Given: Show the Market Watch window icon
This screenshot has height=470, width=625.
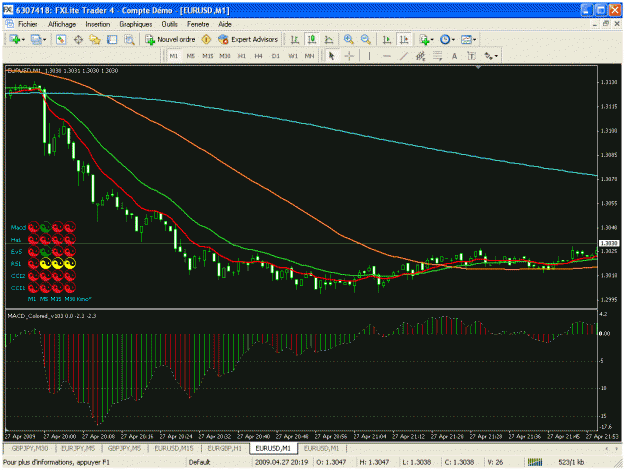Looking at the screenshot, I should [x=61, y=39].
